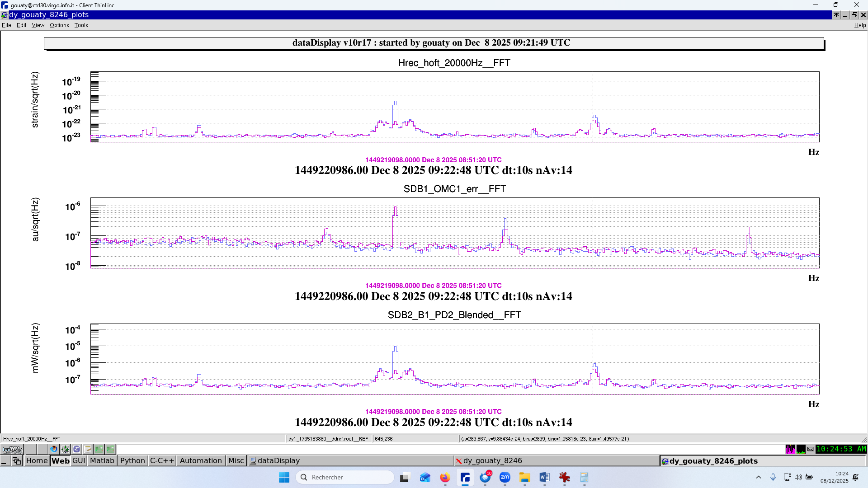Open the window list icon in taskbar
Image resolution: width=868 pixels, height=488 pixels.
pyautogui.click(x=17, y=460)
